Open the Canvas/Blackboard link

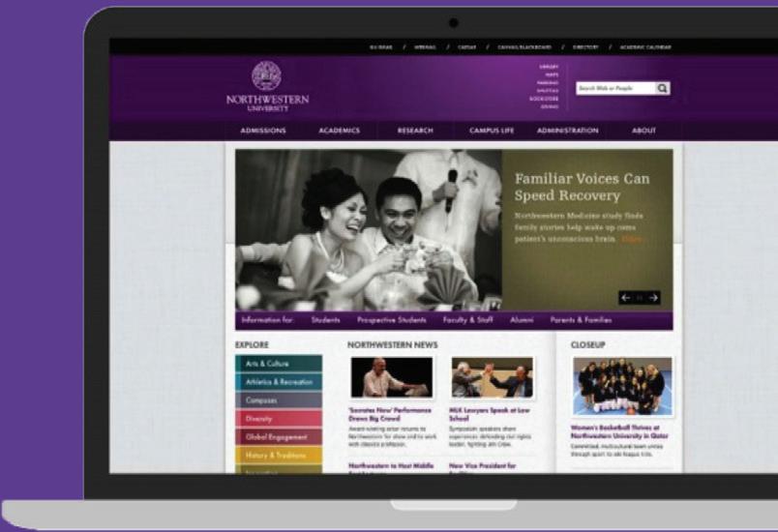(524, 47)
